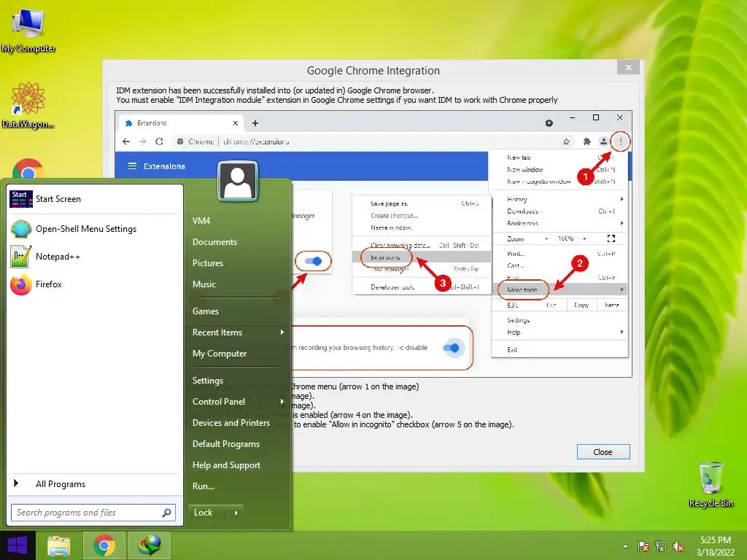
Task: Expand shutdown options arrow beside Lock
Action: click(x=236, y=513)
